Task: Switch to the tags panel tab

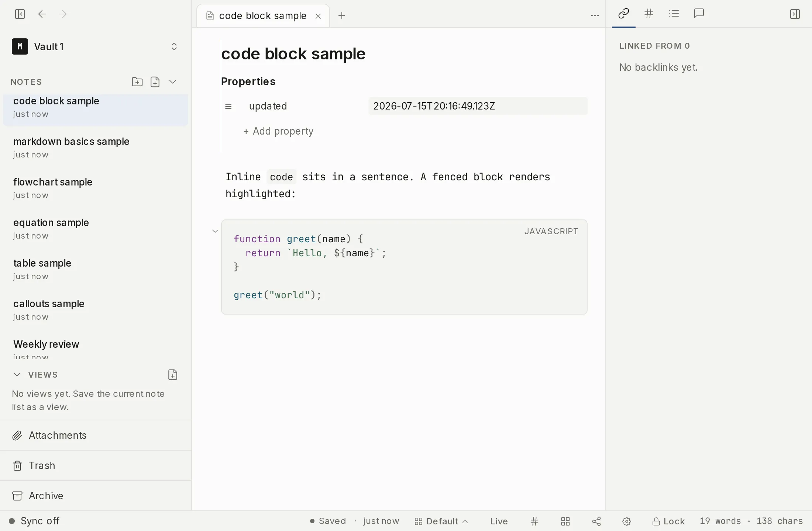Action: [649, 14]
